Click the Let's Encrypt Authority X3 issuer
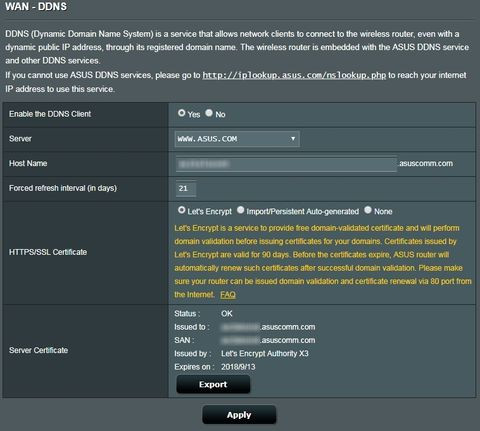Screen dimensions: 480x431 click(265, 354)
